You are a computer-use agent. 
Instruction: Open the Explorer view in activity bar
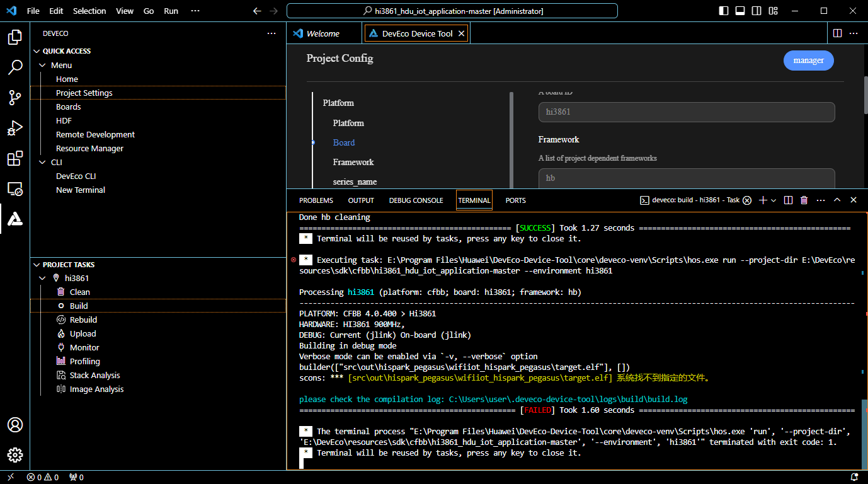[x=15, y=37]
